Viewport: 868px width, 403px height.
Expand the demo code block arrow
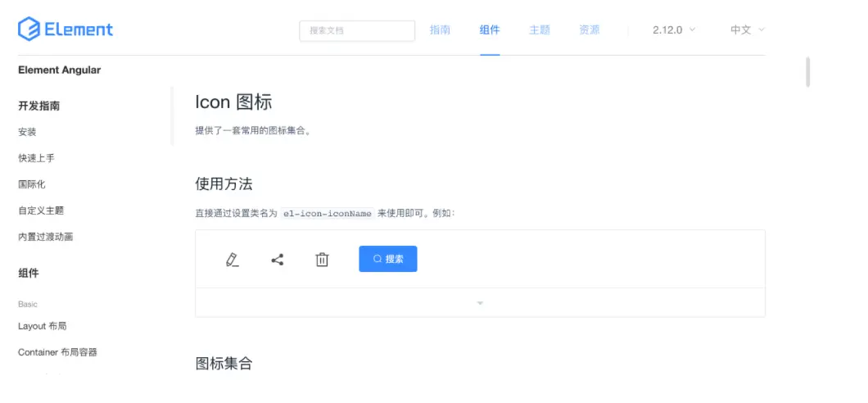[480, 303]
